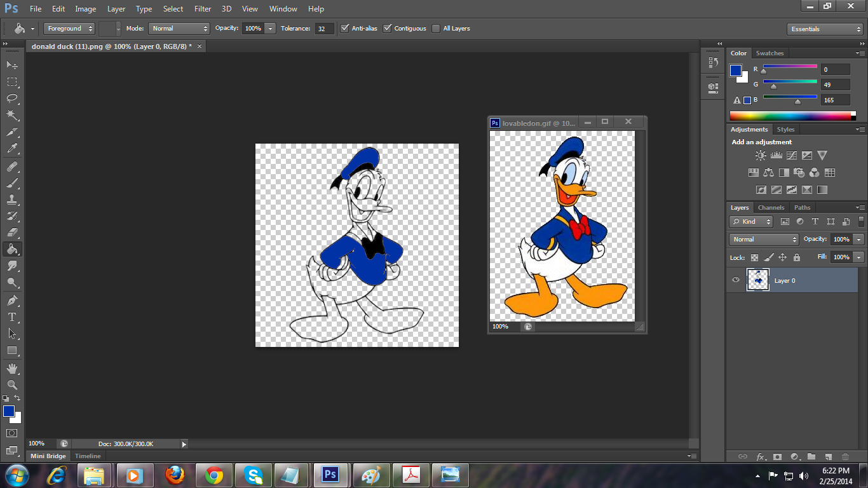Select the Horizontal Type tool
868x488 pixels.
12,316
